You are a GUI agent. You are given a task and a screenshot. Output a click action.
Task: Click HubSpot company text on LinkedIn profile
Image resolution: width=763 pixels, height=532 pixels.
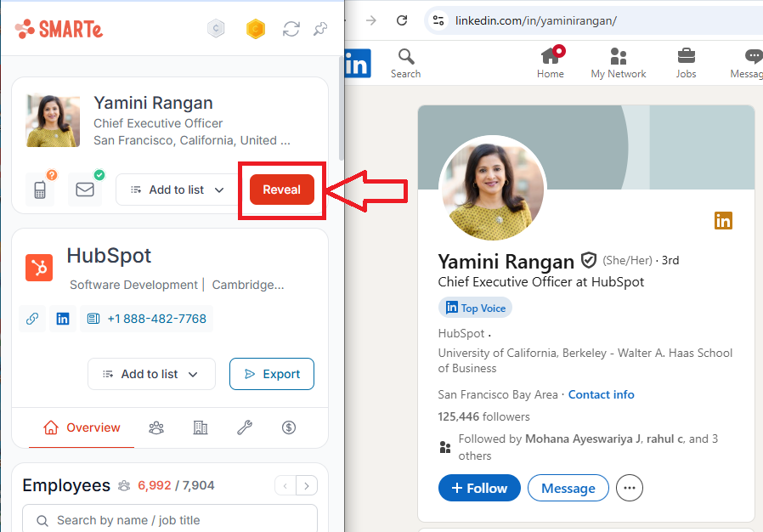pos(461,333)
